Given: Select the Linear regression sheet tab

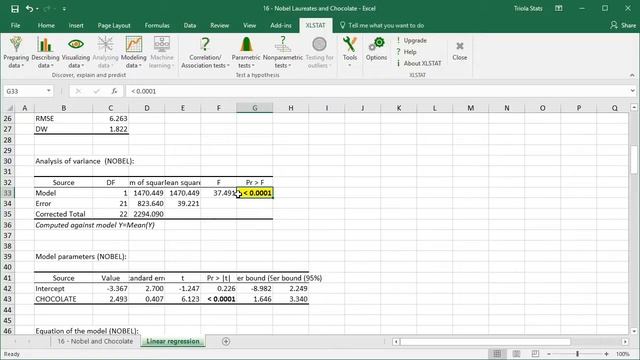Looking at the screenshot, I should pyautogui.click(x=173, y=341).
